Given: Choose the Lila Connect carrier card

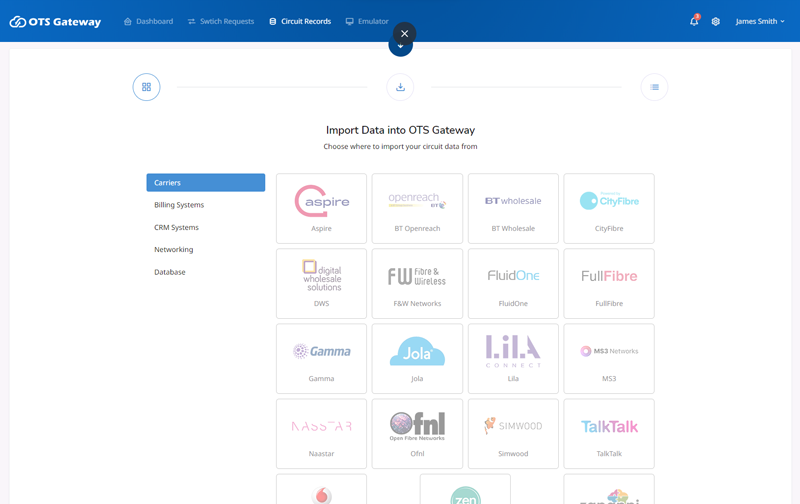Looking at the screenshot, I should pyautogui.click(x=513, y=359).
